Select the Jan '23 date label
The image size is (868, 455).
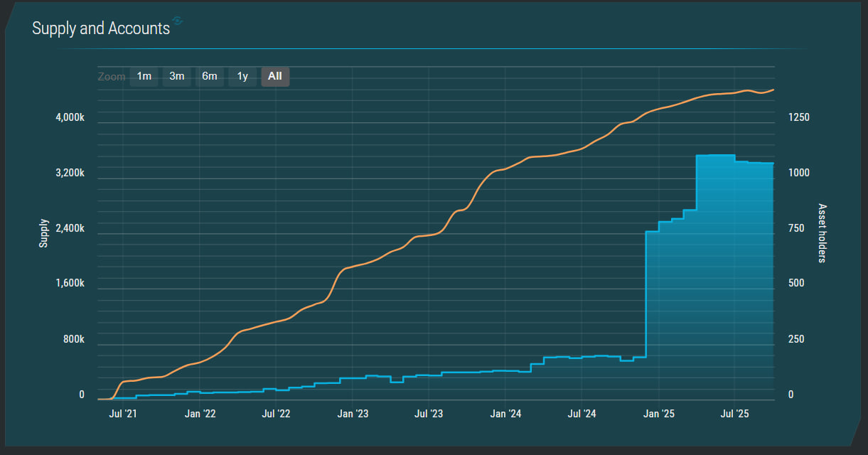coord(353,414)
